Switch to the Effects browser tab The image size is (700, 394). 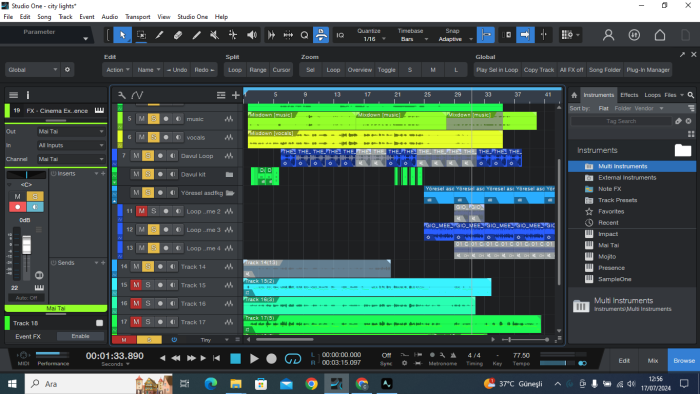click(629, 95)
